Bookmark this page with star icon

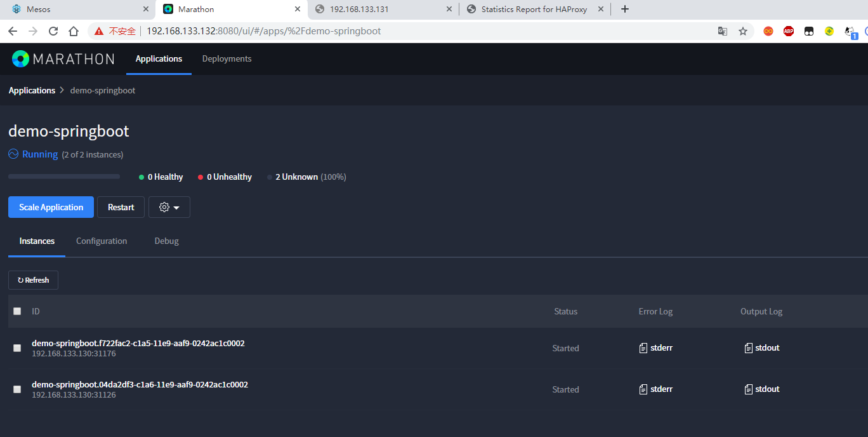(x=743, y=31)
